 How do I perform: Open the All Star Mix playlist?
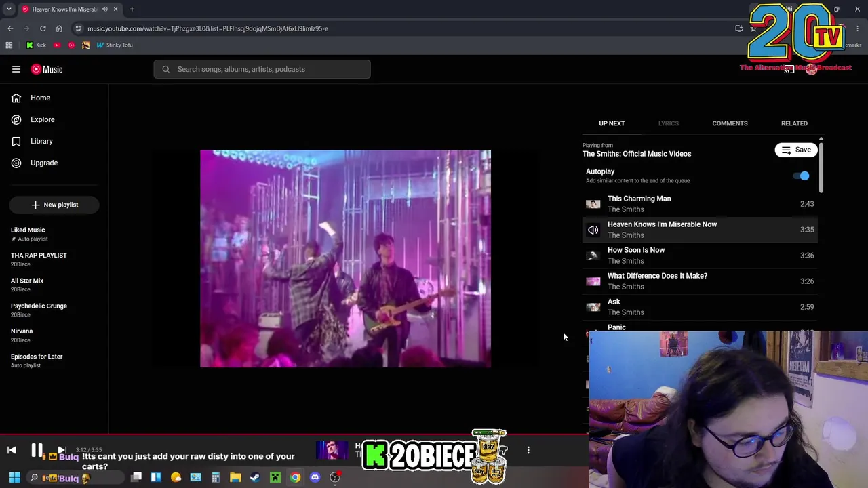(54, 285)
